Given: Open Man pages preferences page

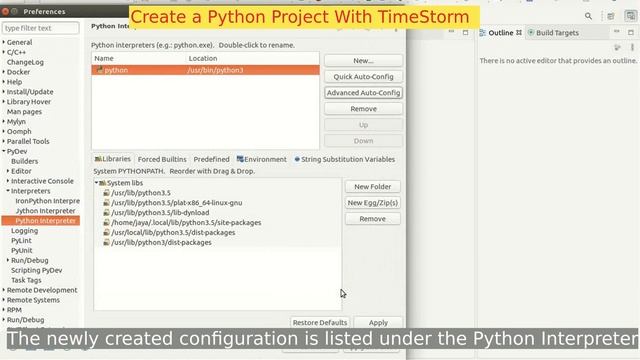Looking at the screenshot, I should (x=24, y=111).
